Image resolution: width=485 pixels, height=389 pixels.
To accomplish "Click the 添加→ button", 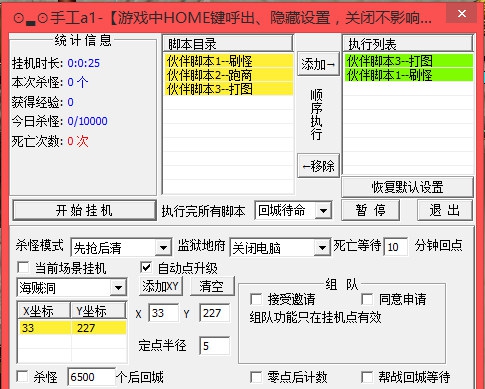I will coord(318,64).
